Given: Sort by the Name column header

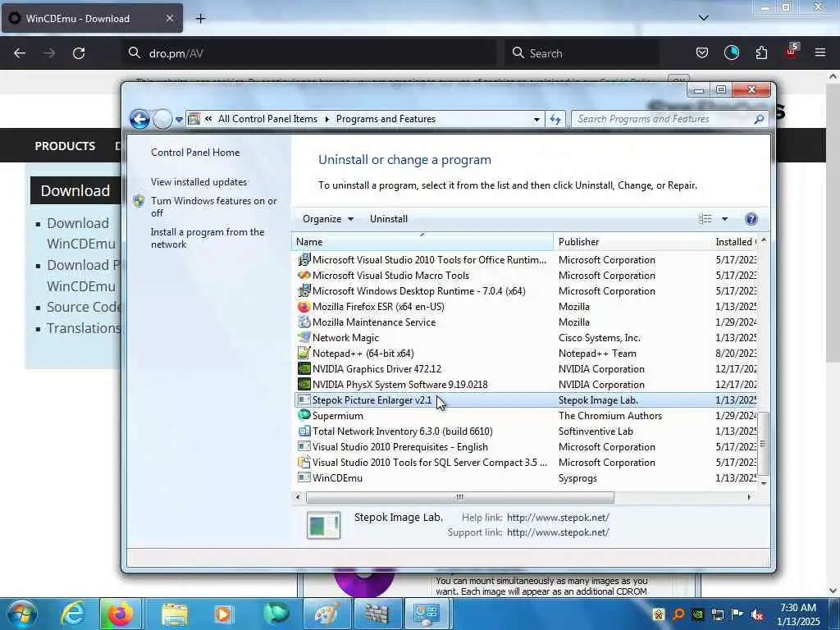Looking at the screenshot, I should click(x=422, y=242).
